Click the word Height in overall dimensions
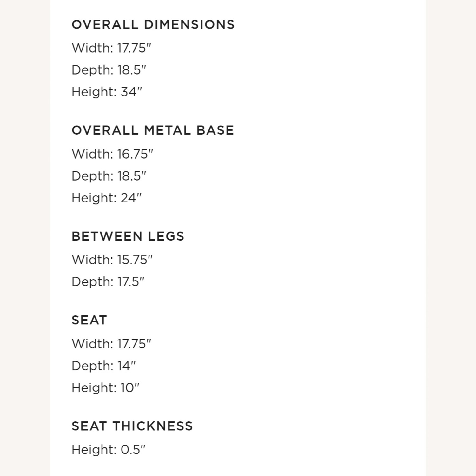Viewport: 476px width, 476px height. coord(94,92)
